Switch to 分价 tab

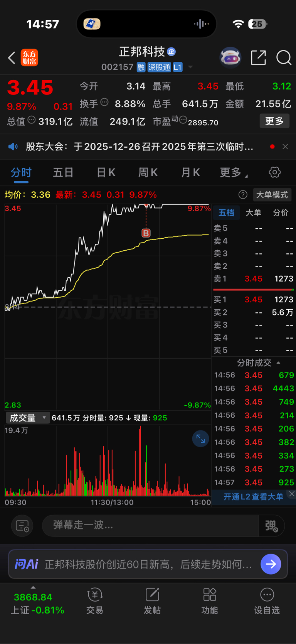click(x=281, y=212)
